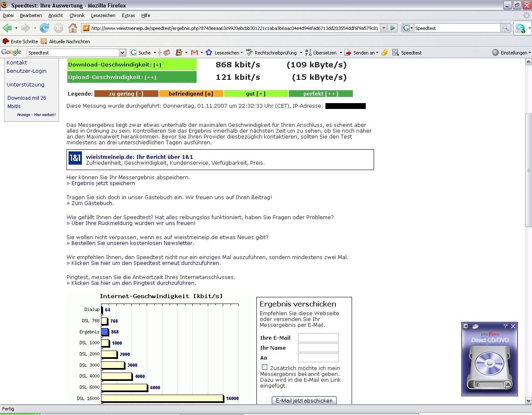Image resolution: width=532 pixels, height=415 pixels.
Task: Click the E-Mail jetzt abschicken button
Action: (304, 400)
